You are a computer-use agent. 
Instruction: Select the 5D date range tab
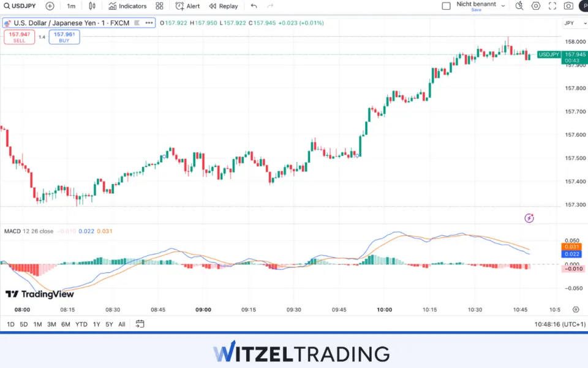tap(24, 324)
